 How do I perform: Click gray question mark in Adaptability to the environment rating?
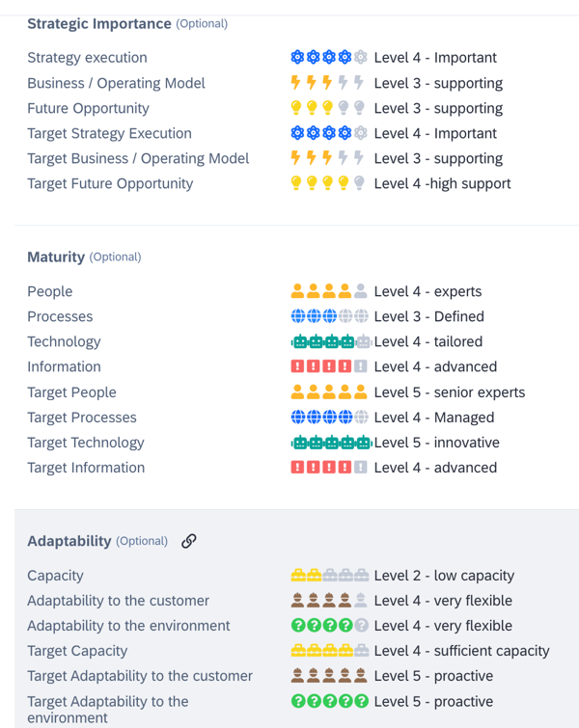(x=361, y=626)
